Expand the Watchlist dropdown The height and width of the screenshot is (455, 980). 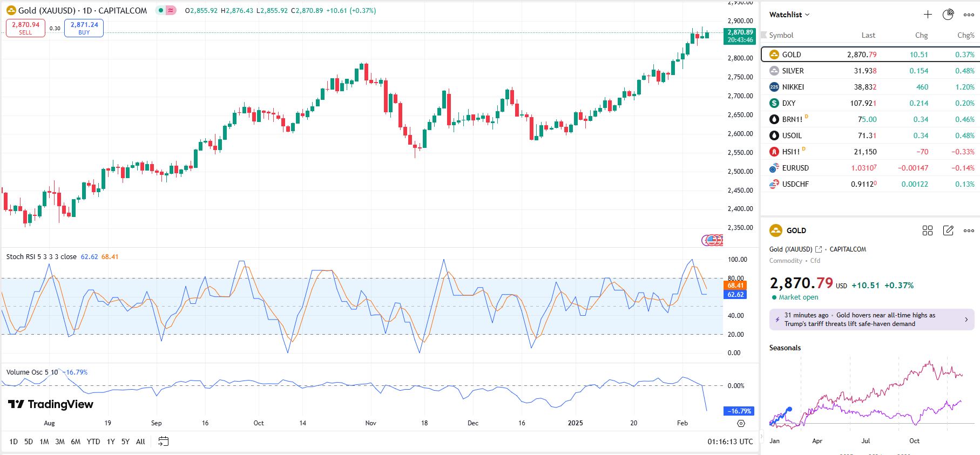click(789, 15)
